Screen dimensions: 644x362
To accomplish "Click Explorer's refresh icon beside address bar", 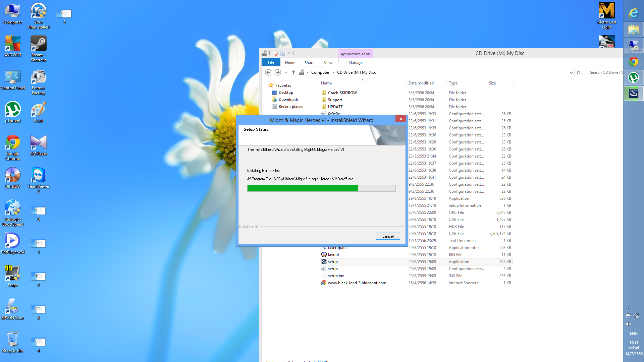I will coord(579,72).
